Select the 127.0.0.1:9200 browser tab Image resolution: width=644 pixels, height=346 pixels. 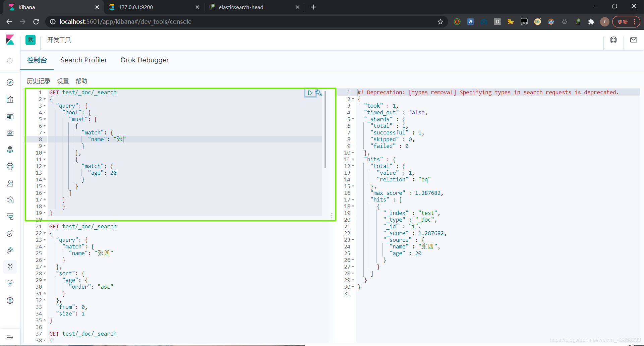pos(154,7)
